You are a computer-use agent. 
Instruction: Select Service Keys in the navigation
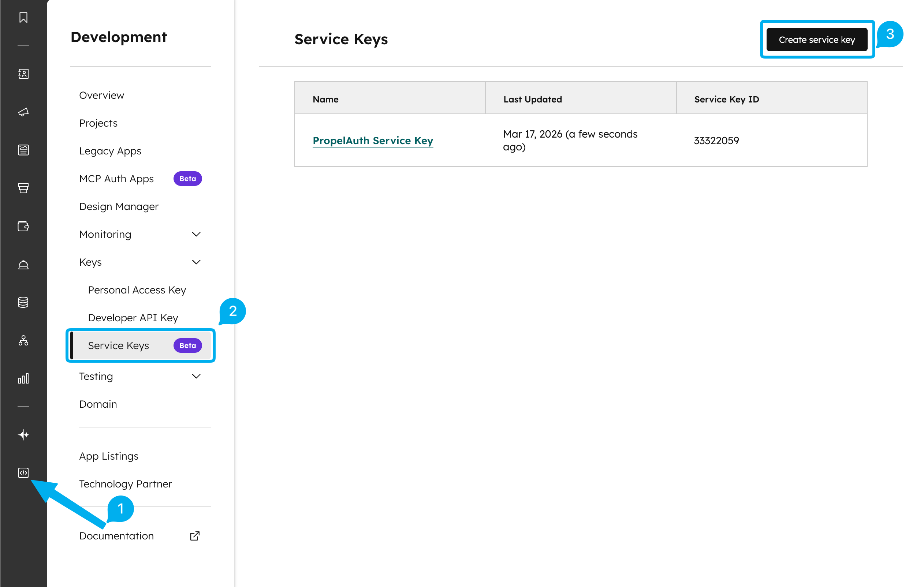coord(118,345)
